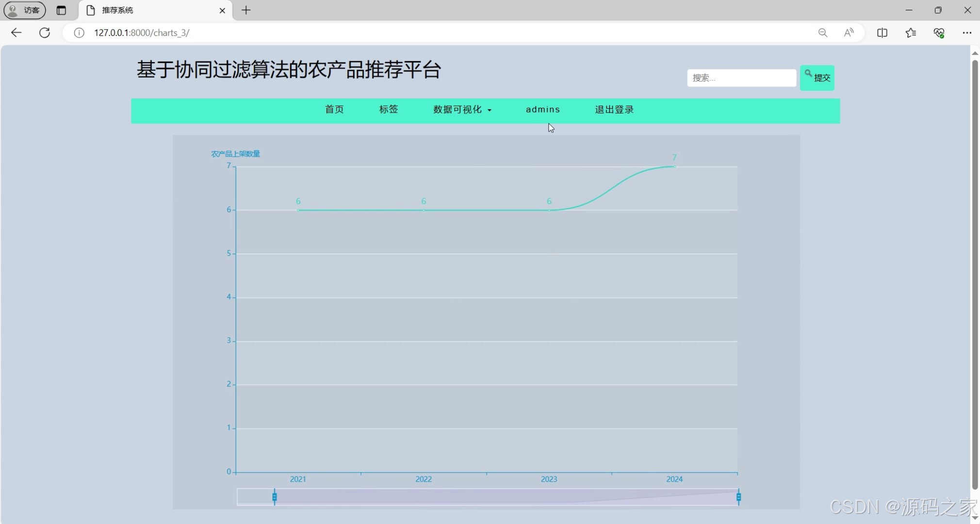This screenshot has height=524, width=980.
Task: Click the 2024 x-axis label
Action: coord(674,479)
